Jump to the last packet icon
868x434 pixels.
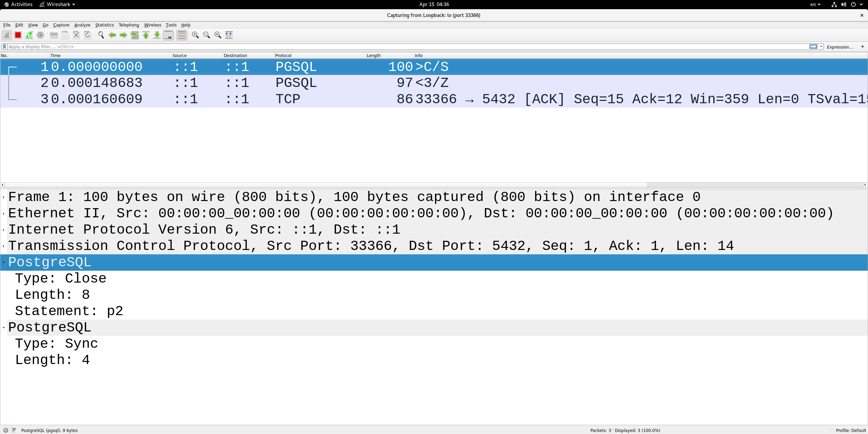[x=157, y=35]
